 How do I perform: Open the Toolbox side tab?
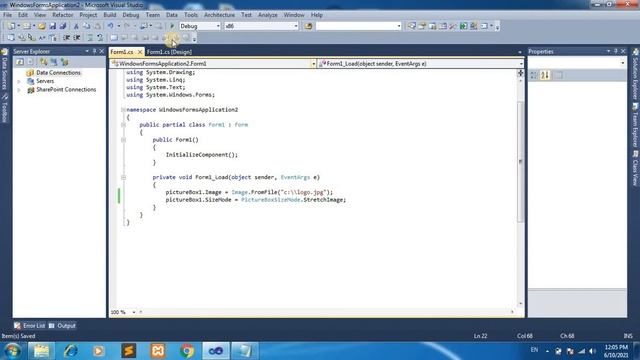4,109
